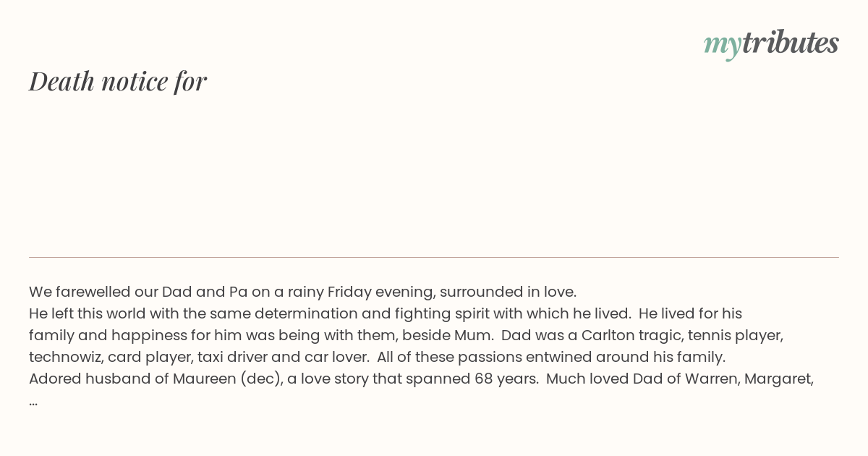Click the horizontal divider line above the notice

[x=434, y=257]
